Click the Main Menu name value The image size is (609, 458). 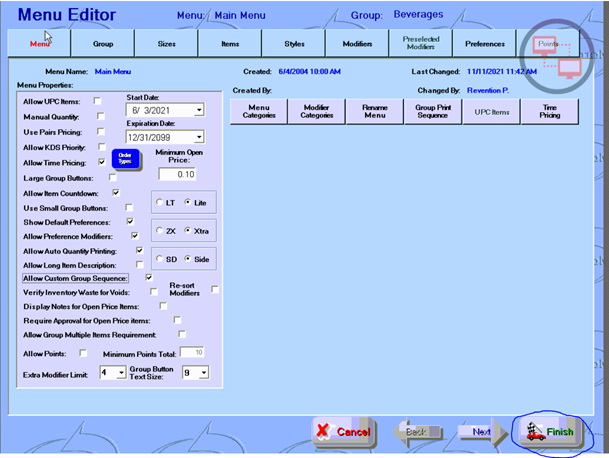click(113, 71)
